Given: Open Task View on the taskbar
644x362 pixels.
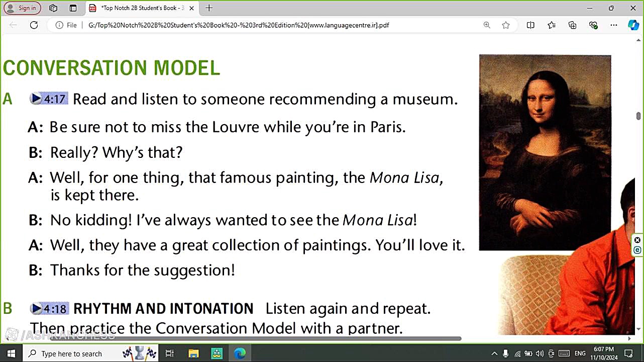Looking at the screenshot, I should (x=170, y=353).
